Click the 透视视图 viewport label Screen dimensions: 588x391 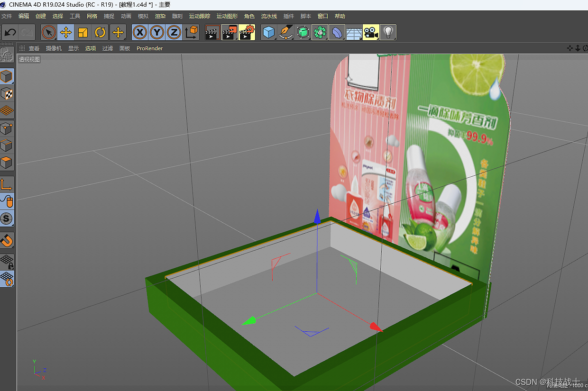pyautogui.click(x=29, y=59)
